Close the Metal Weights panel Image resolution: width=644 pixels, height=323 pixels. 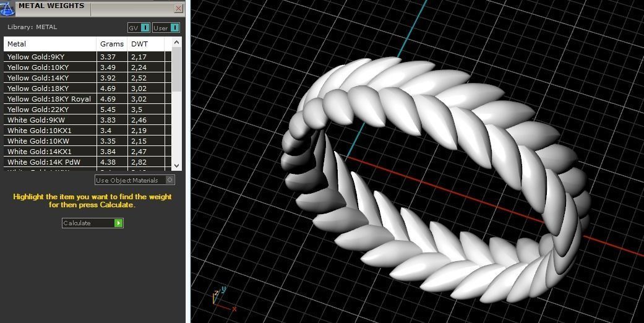(x=178, y=8)
